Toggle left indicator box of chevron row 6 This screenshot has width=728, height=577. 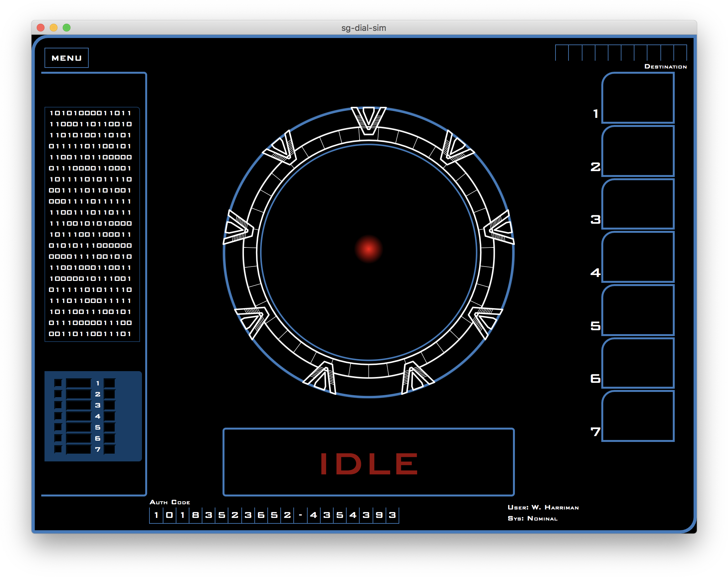[x=58, y=438]
